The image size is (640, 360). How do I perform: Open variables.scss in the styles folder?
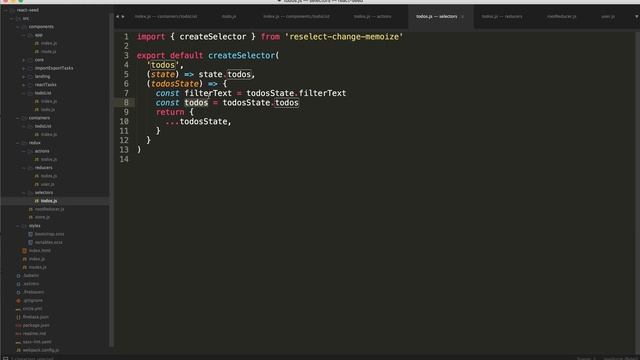click(x=49, y=242)
